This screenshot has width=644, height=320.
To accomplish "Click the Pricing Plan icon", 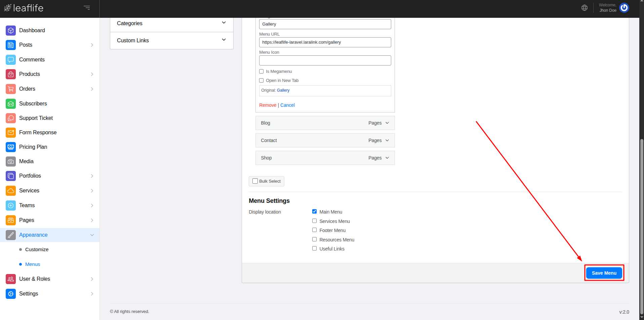I will [x=11, y=147].
